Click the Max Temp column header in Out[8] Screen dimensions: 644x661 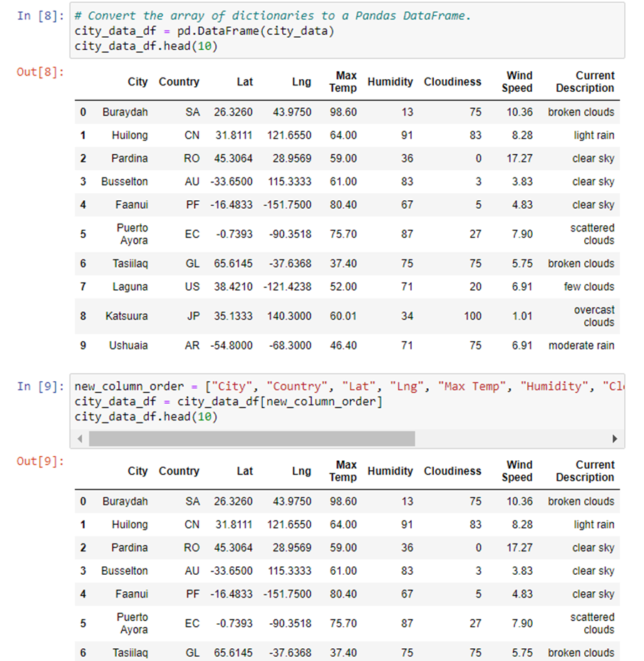tap(342, 82)
